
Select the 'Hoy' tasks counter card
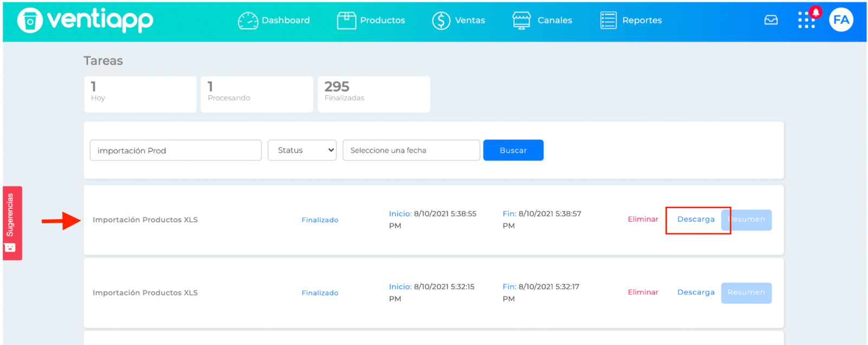141,94
